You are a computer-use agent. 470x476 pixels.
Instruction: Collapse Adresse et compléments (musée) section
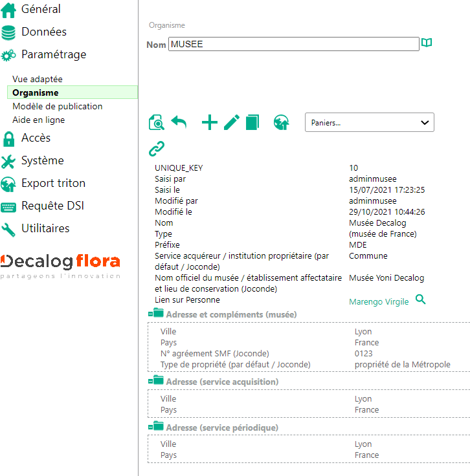click(157, 314)
